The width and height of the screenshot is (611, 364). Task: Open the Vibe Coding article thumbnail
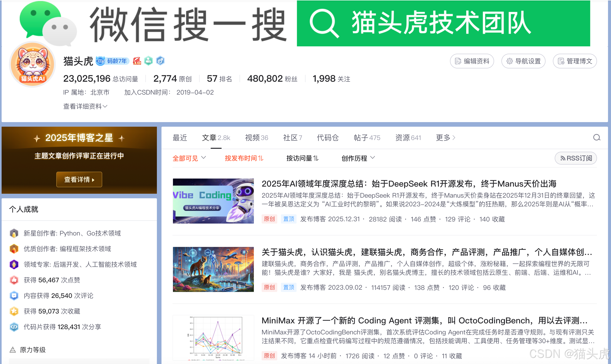[x=213, y=201]
